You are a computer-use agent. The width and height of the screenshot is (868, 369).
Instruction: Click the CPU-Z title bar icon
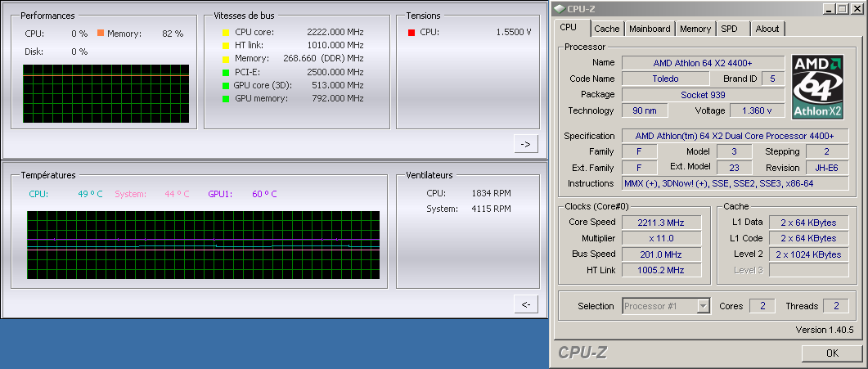[560, 9]
